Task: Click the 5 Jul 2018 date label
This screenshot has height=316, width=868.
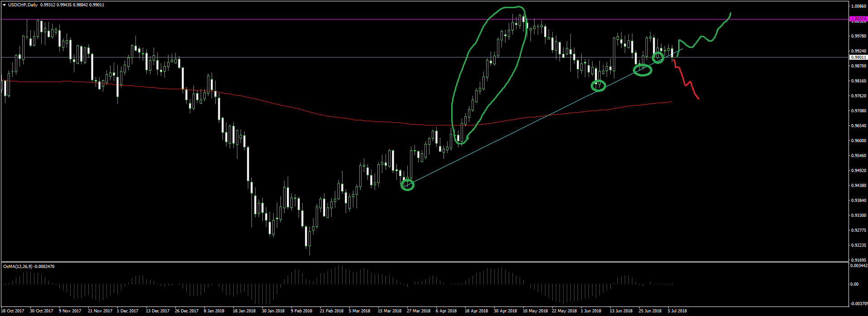Action: click(677, 311)
